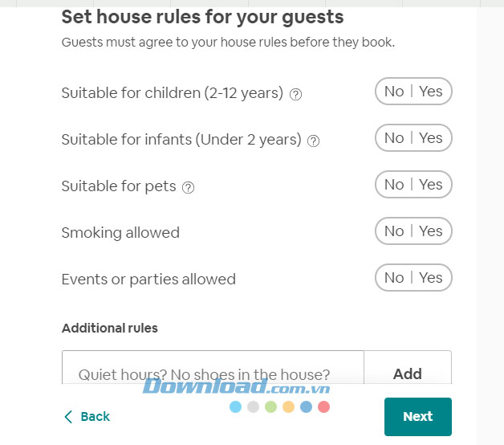Screen dimensions: 504x445
Task: Set Events or parties allowed to No
Action: coord(394,278)
